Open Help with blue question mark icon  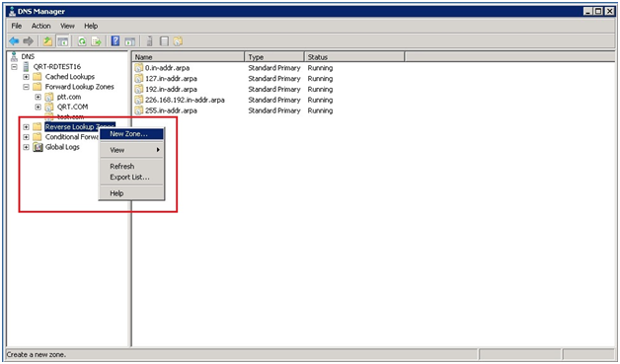(116, 40)
